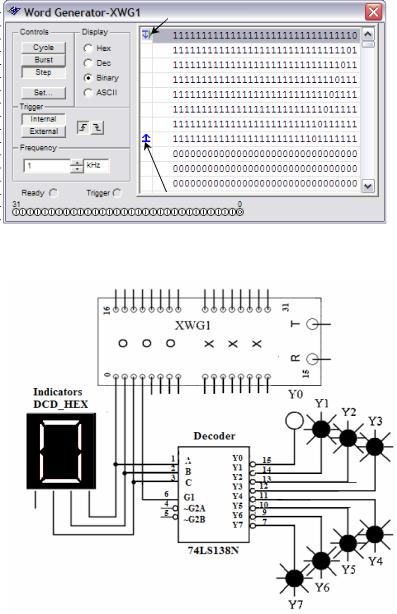Click the Y4 probe lamp
This screenshot has width=397, height=614.
pos(375,534)
